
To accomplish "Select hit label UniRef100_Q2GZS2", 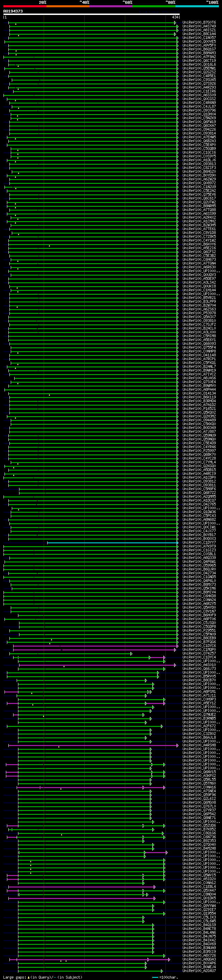I will click(199, 72).
